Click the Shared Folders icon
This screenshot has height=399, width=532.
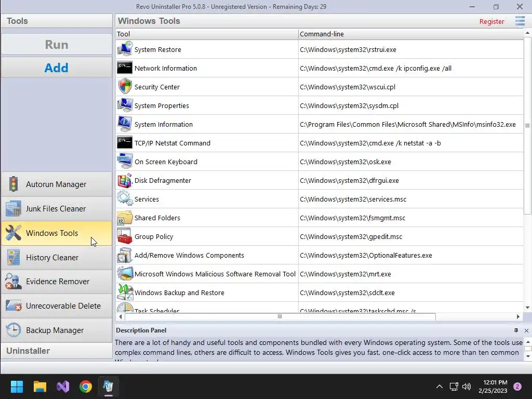125,218
